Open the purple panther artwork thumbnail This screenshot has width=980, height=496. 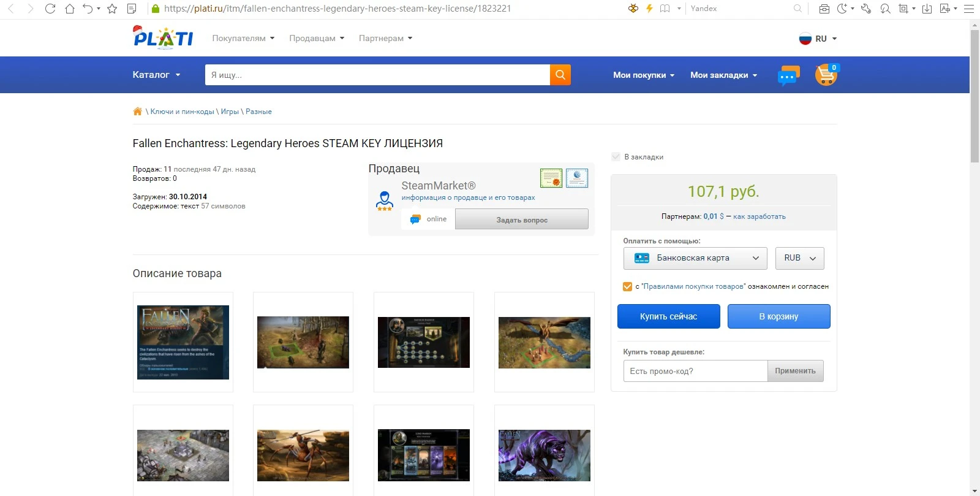coord(545,455)
